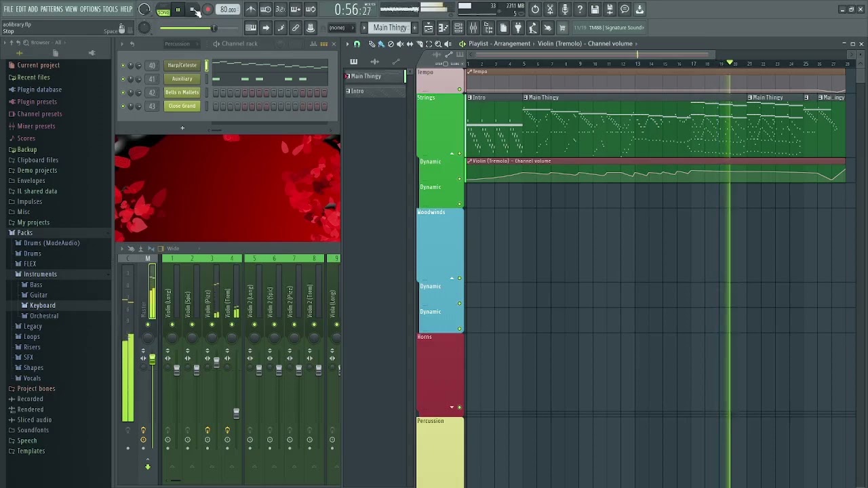Select the playlist pencil draw tool
Viewport: 868px width, 488px height.
372,44
